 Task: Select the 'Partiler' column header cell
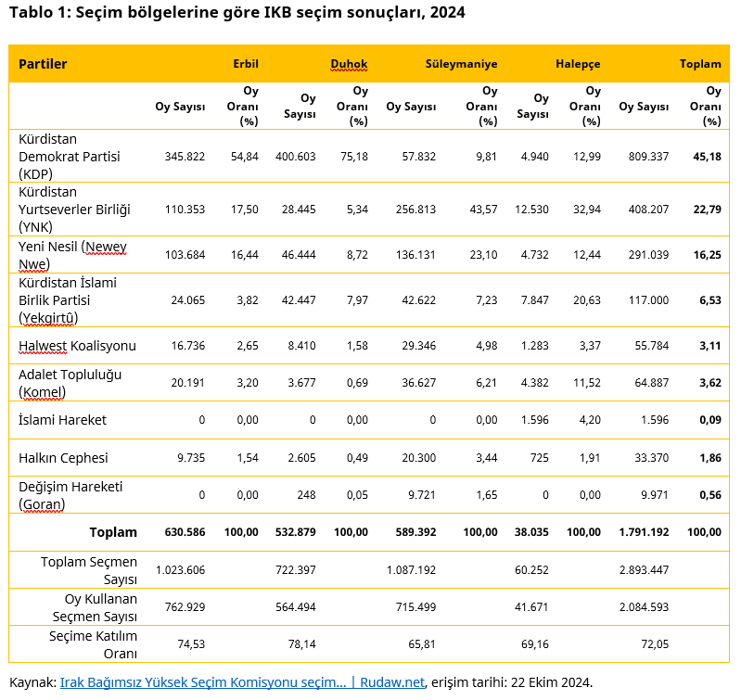coord(43,64)
